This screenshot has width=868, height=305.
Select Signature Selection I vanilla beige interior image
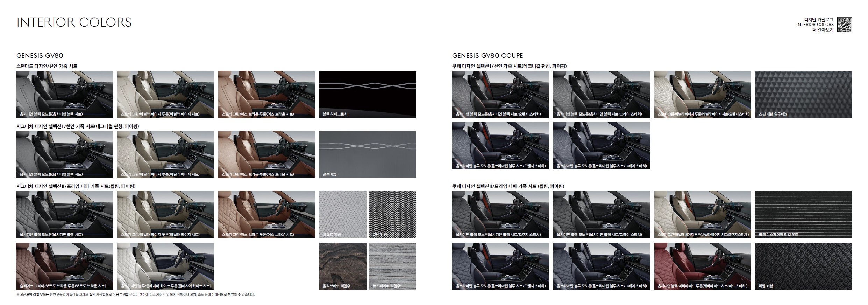[x=165, y=154]
